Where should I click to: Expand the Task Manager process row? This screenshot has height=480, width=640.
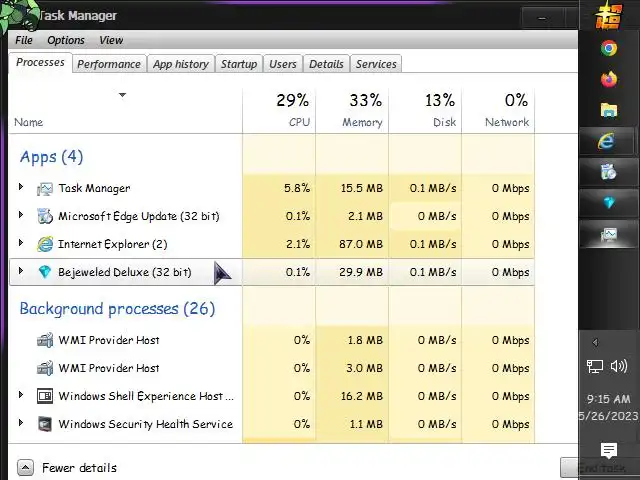(21, 188)
